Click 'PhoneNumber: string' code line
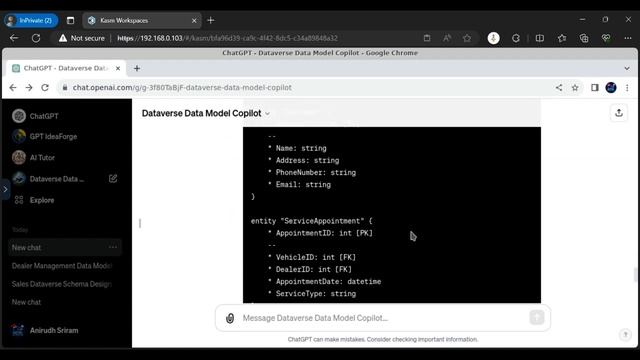The width and height of the screenshot is (640, 360). coord(316,173)
